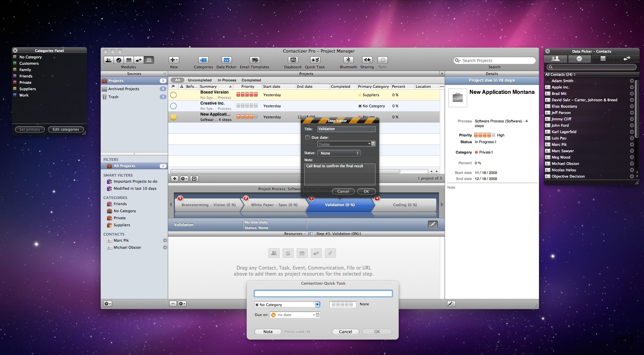The width and height of the screenshot is (644, 355).
Task: Open All Contacts (24) dropdown
Action: 560,74
